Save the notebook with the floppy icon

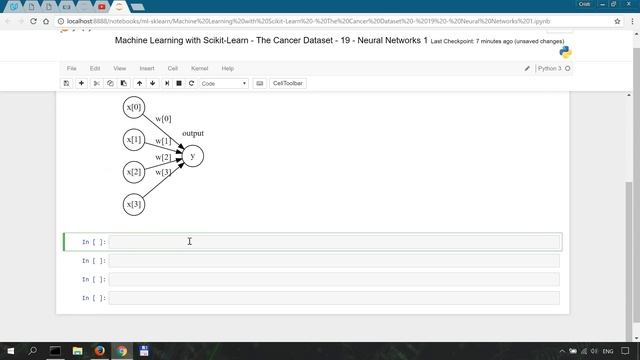point(66,83)
